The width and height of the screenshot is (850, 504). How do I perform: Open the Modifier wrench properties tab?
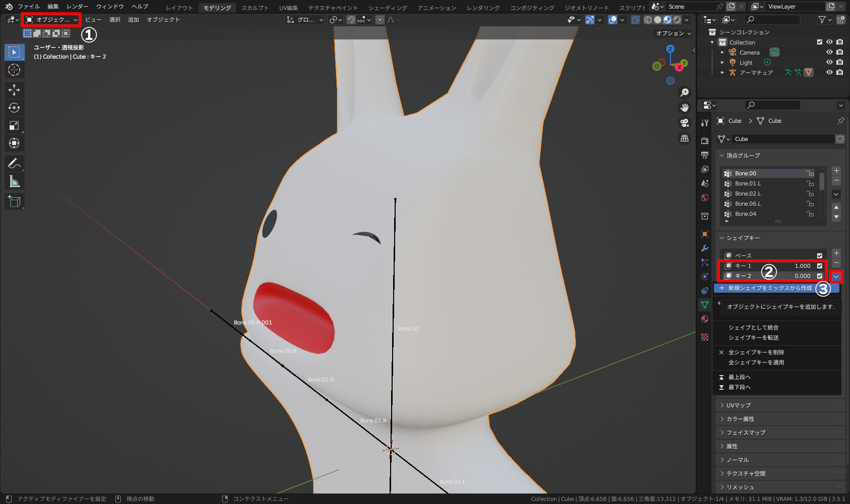coord(705,248)
